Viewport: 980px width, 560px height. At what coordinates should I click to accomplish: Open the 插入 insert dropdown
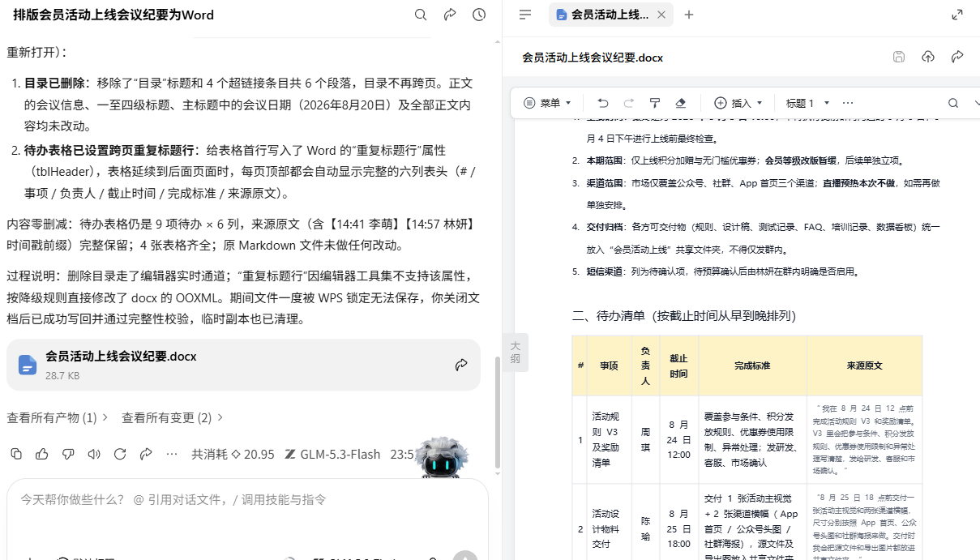[738, 103]
